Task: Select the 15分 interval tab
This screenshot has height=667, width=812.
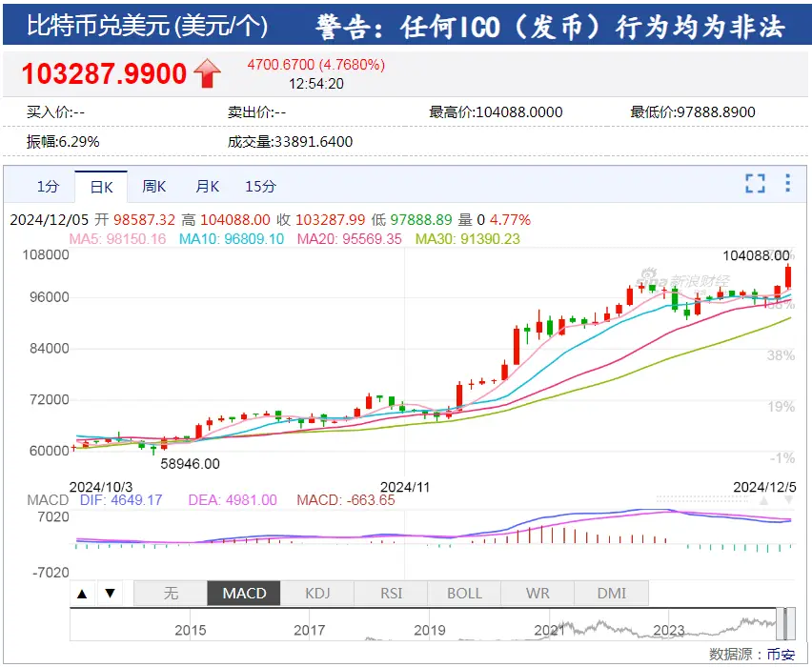Action: (x=261, y=187)
